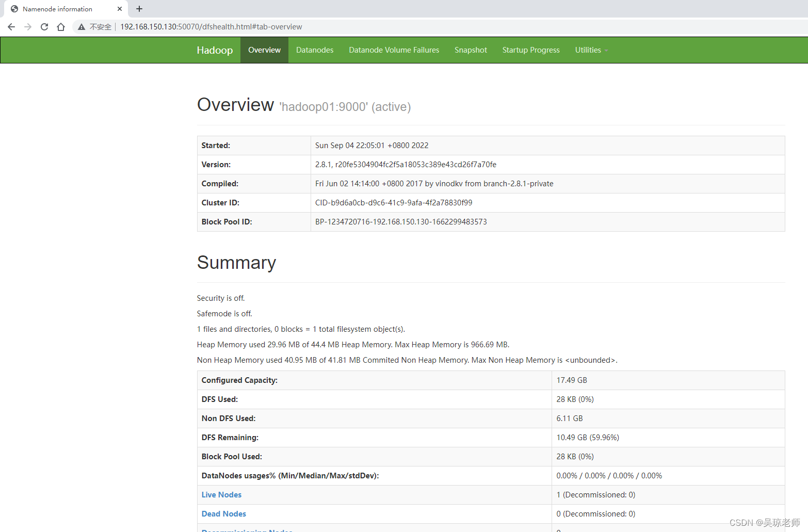808x532 pixels.
Task: Click the 'Safemode is off.' text
Action: click(224, 314)
